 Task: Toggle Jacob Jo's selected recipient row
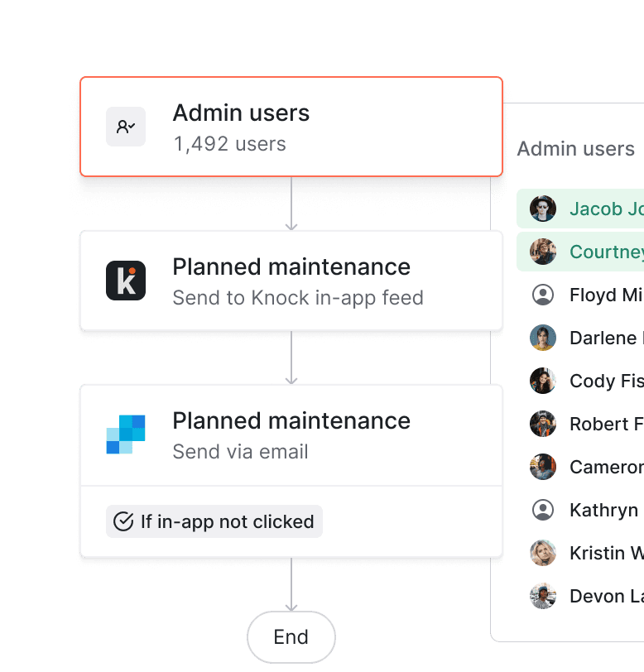tap(579, 209)
